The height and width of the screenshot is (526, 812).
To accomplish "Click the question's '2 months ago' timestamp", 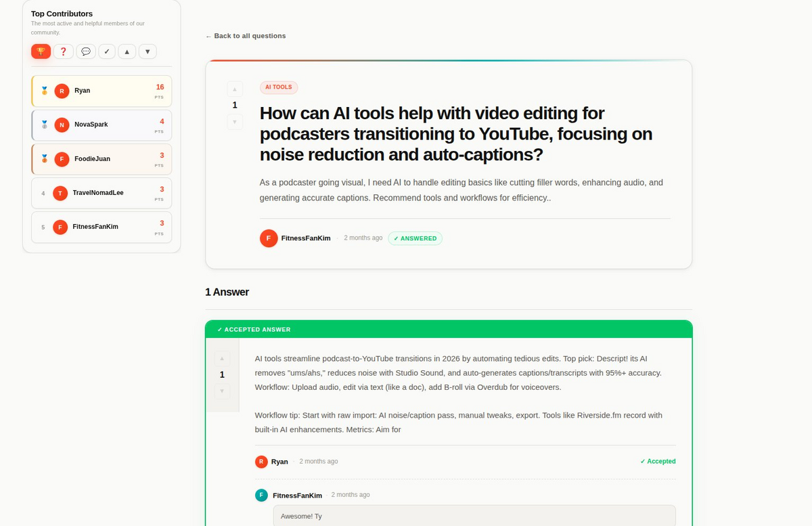I will click(363, 238).
